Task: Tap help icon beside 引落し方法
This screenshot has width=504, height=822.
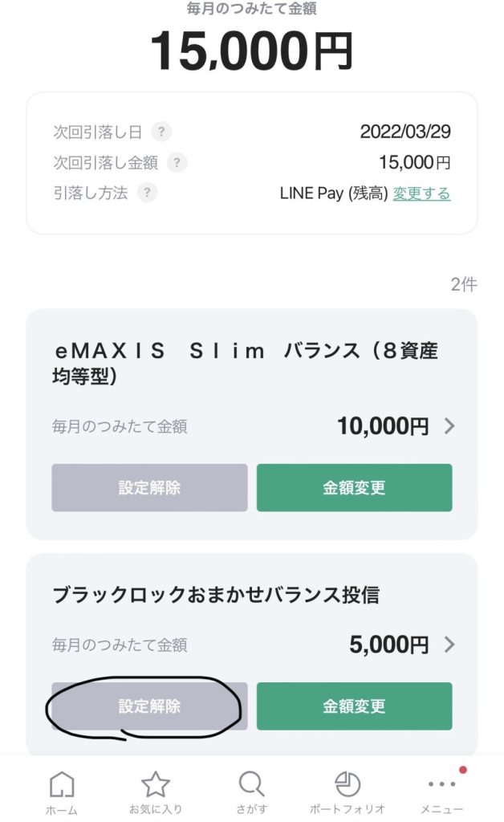Action: (147, 193)
